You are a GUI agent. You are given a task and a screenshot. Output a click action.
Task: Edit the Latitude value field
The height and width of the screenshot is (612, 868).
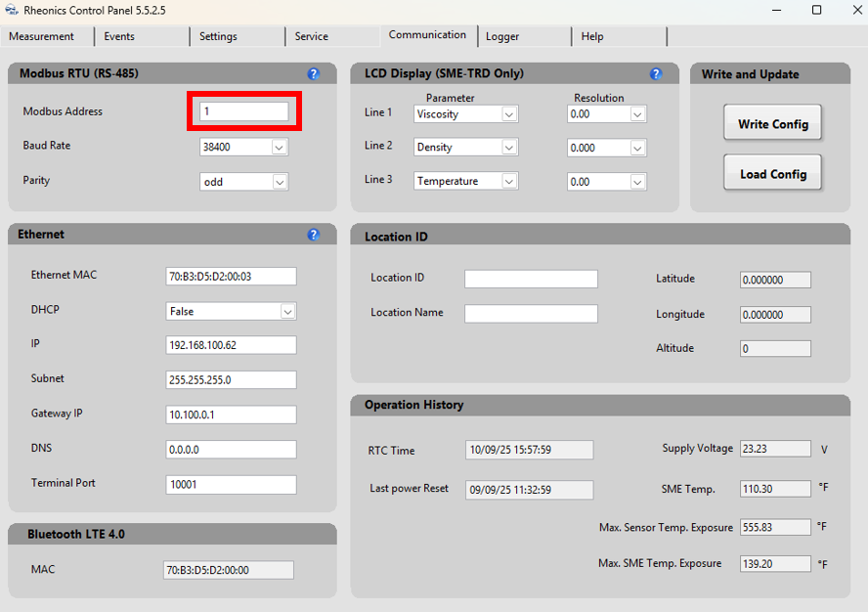coord(775,279)
